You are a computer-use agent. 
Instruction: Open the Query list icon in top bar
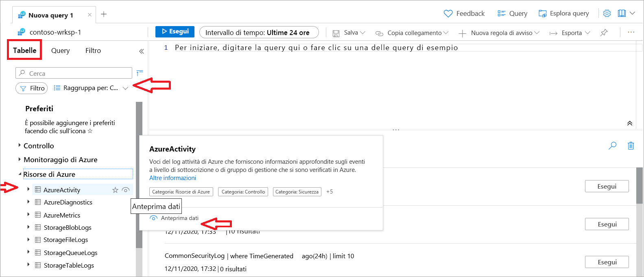pos(501,13)
